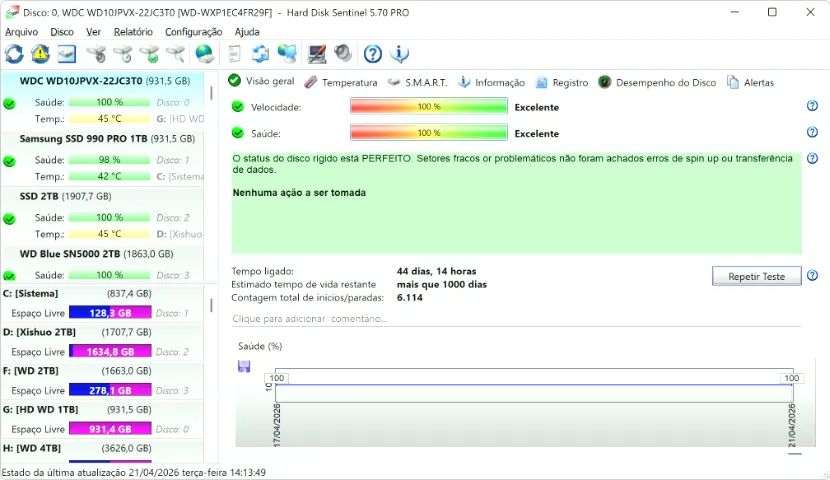Switch to the Visão geral tab
The image size is (830, 480).
coord(261,81)
